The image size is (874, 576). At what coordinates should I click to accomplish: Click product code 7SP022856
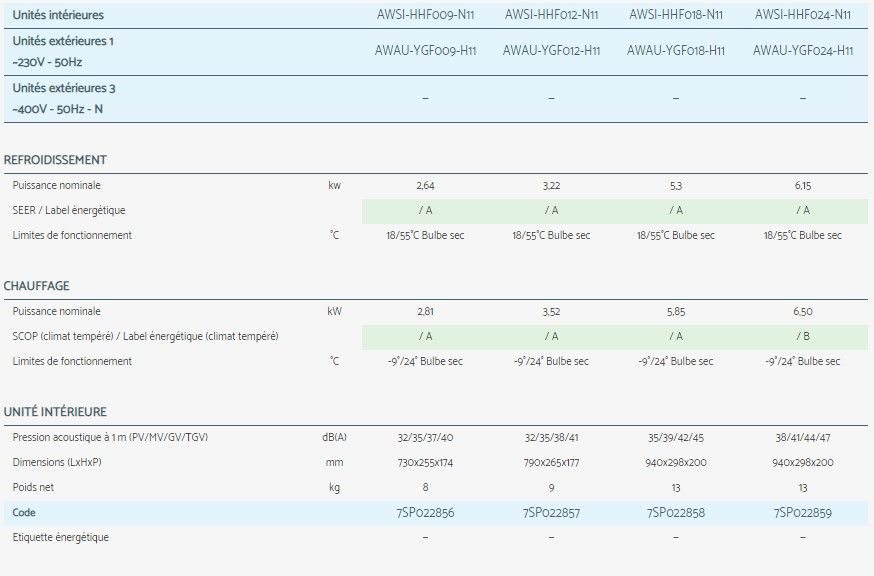pyautogui.click(x=426, y=512)
